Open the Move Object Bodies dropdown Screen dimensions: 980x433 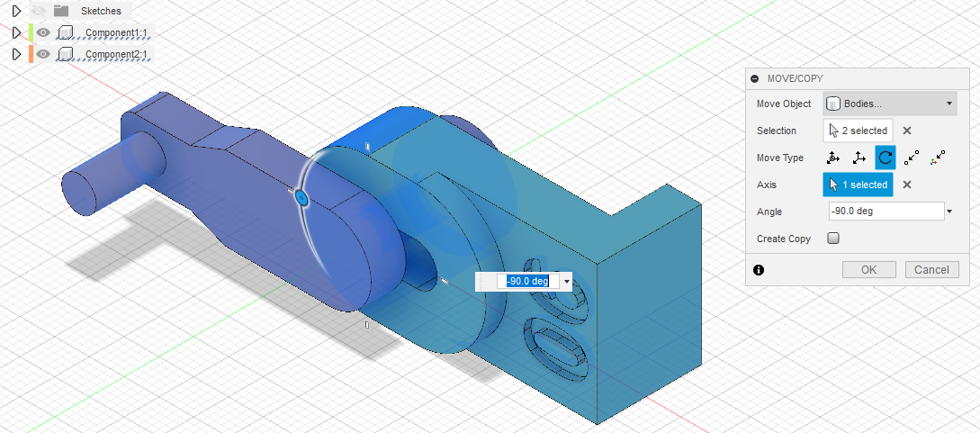pos(890,104)
